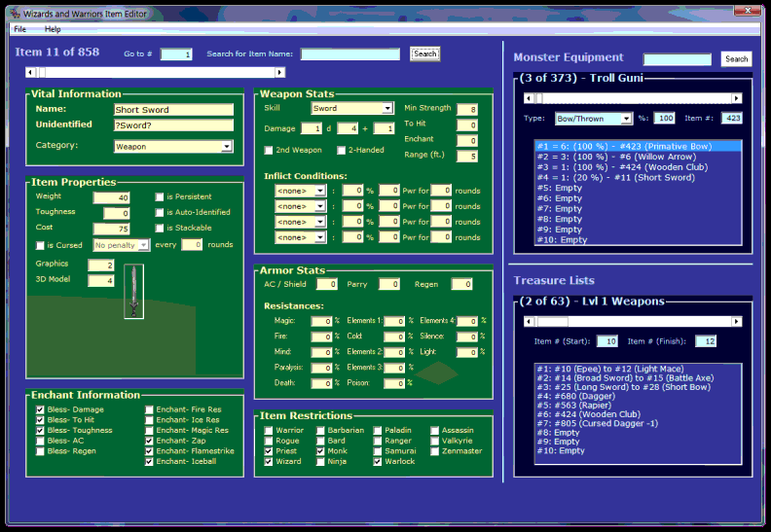The width and height of the screenshot is (771, 532).
Task: Open the fourth Inflict Conditions dropdown
Action: coord(319,237)
